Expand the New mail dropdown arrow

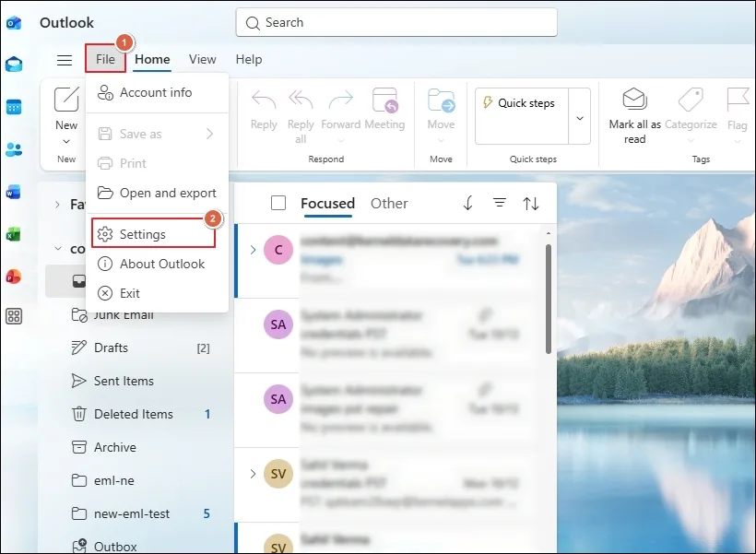[x=66, y=141]
